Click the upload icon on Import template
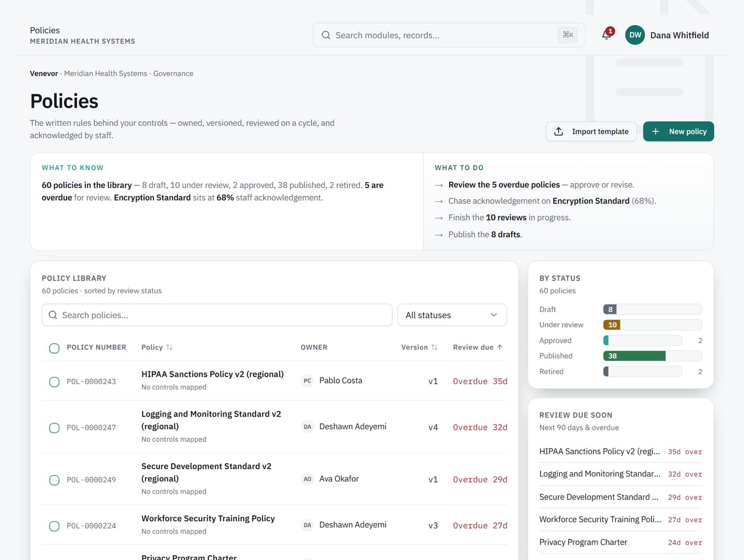744x560 pixels. (x=559, y=131)
